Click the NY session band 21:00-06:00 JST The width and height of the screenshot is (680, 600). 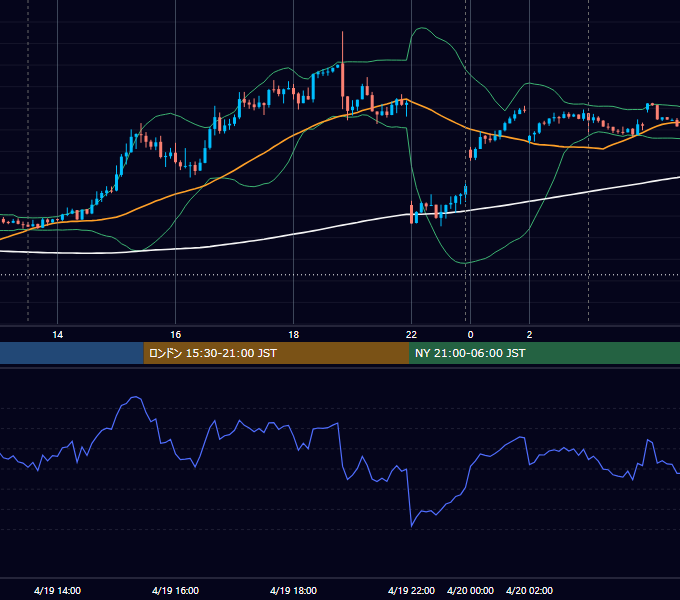pyautogui.click(x=544, y=353)
